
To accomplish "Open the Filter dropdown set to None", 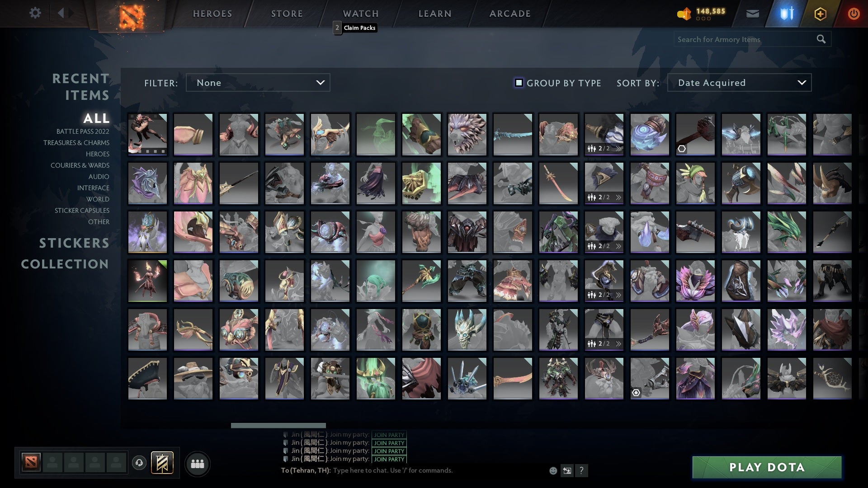I will 258,83.
